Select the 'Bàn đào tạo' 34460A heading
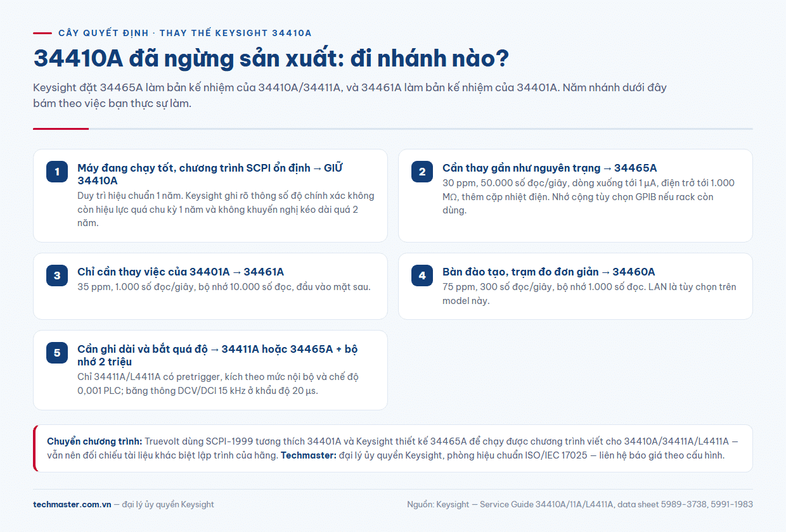786x532 pixels. pos(549,272)
